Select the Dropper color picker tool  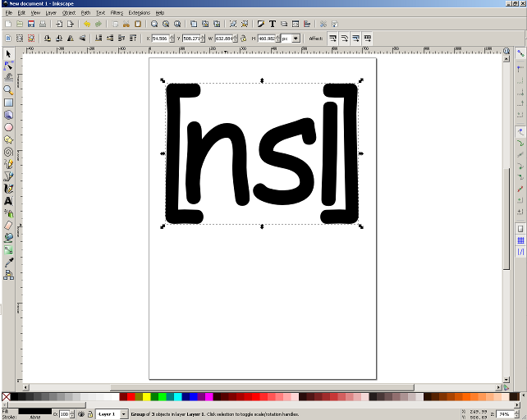pyautogui.click(x=8, y=262)
